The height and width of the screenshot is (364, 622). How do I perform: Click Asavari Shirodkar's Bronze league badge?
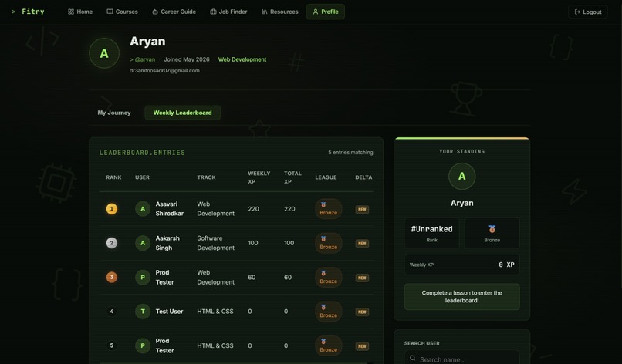click(x=329, y=208)
